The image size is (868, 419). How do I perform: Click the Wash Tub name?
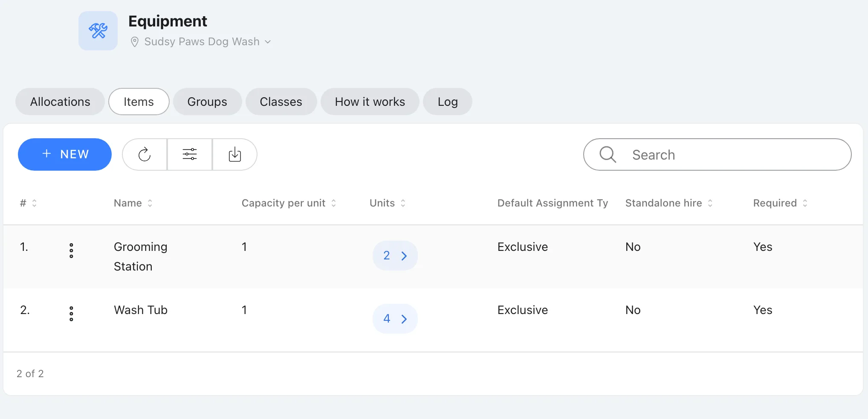coord(141,310)
